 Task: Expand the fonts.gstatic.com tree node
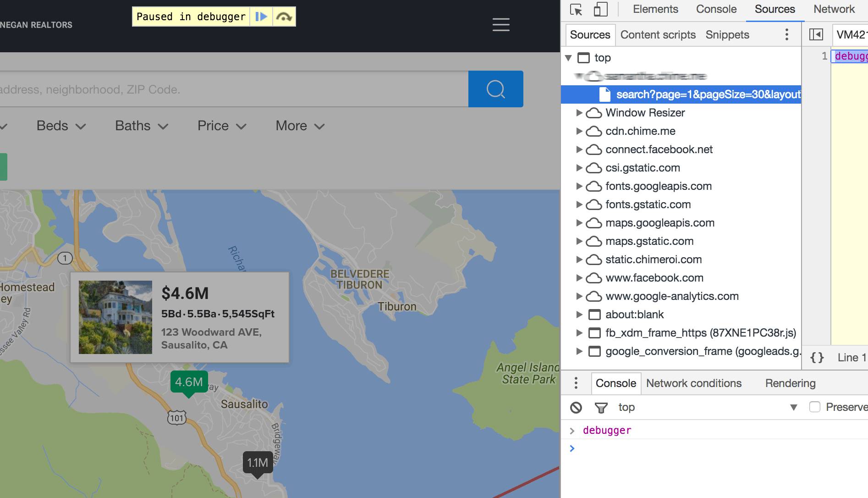click(579, 205)
